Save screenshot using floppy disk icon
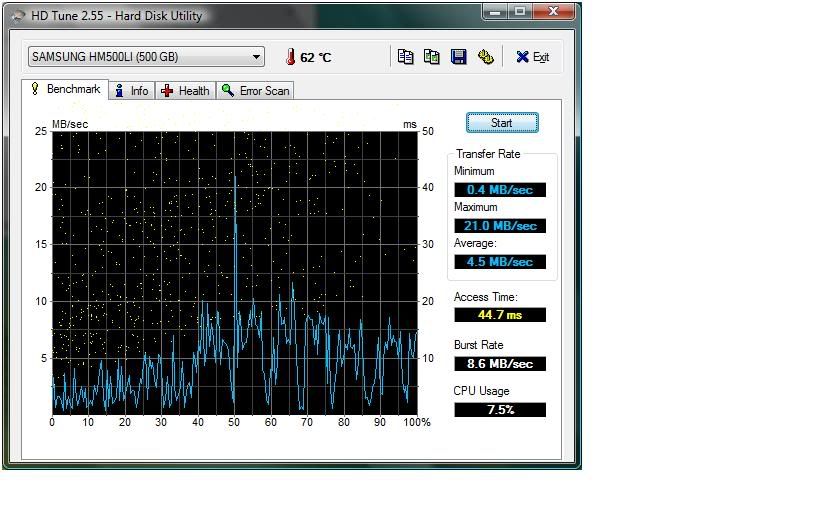Screen dimensions: 840x525 (459, 57)
